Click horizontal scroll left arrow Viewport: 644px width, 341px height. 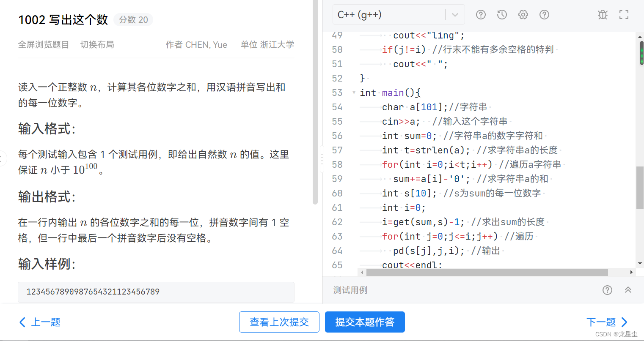point(362,272)
